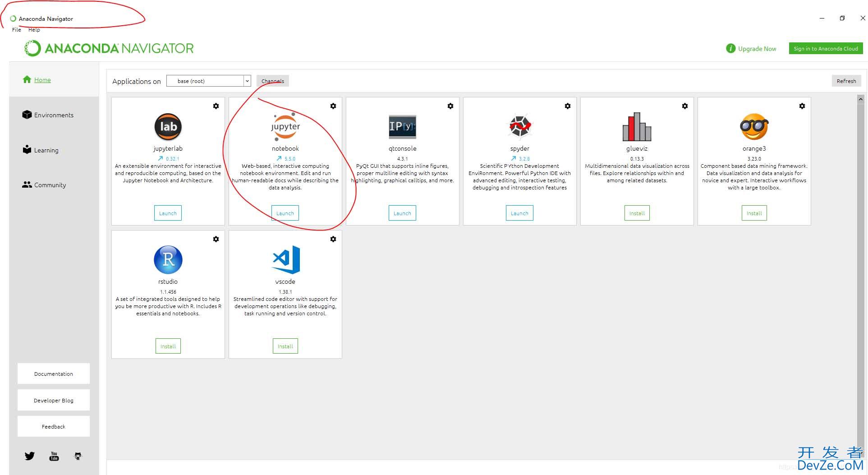The width and height of the screenshot is (868, 475).
Task: Click the Anaconda Navigator logo
Action: click(x=109, y=48)
